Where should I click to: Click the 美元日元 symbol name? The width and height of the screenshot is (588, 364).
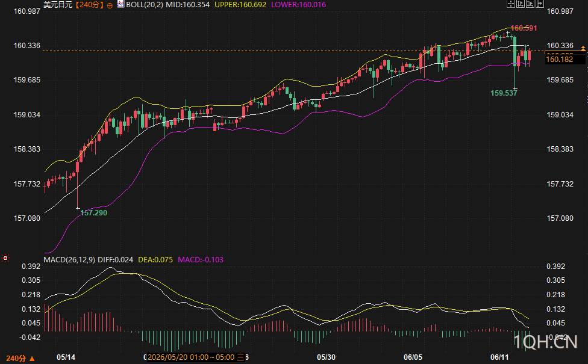click(58, 5)
